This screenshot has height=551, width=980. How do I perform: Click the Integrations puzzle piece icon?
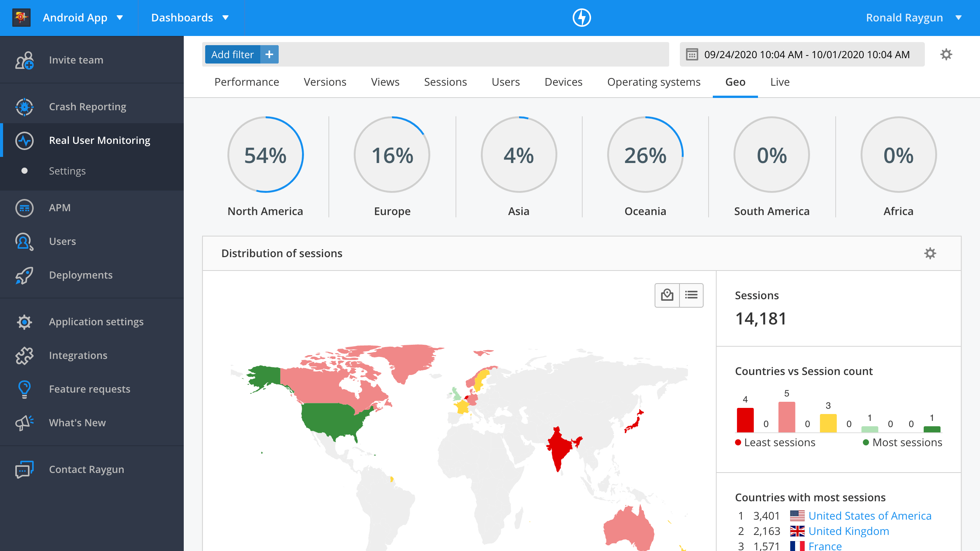24,355
